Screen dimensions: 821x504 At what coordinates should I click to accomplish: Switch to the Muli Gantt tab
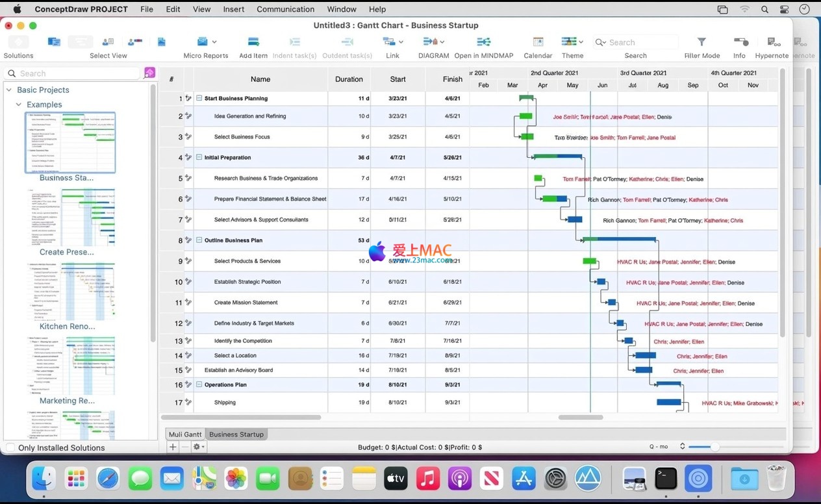tap(185, 435)
